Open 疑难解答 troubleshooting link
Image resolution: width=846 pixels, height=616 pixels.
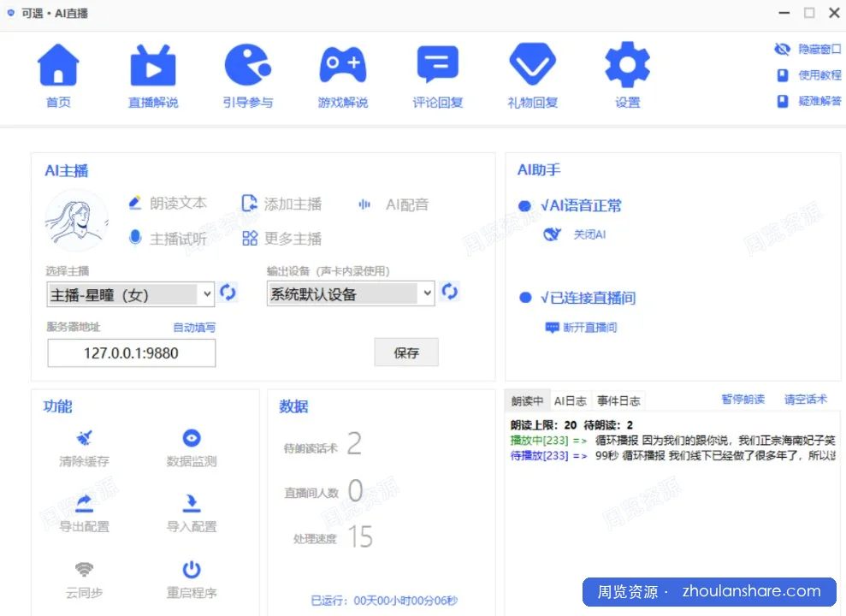(819, 101)
